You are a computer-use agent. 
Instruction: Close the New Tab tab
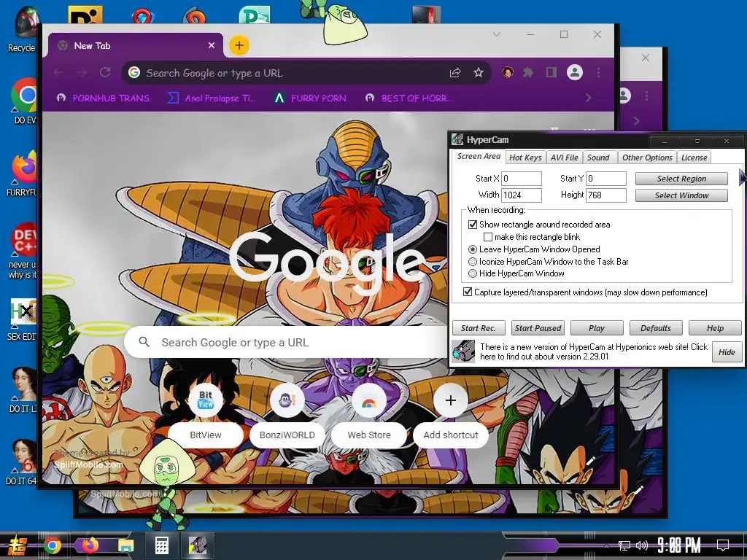point(212,45)
